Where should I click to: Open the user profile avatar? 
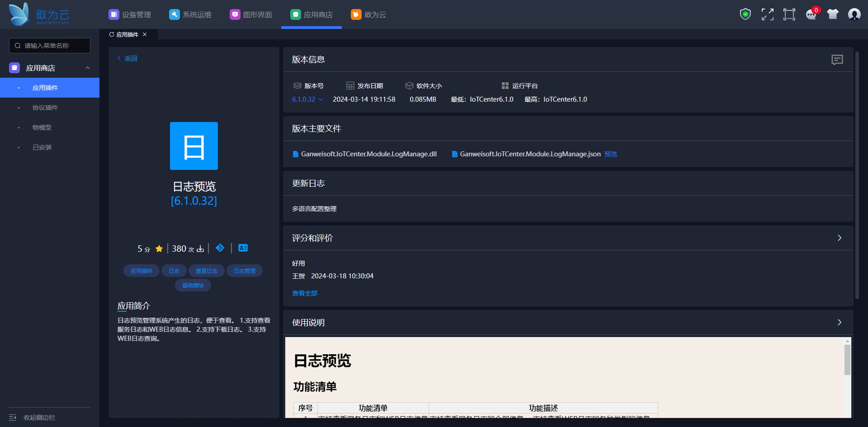(854, 14)
